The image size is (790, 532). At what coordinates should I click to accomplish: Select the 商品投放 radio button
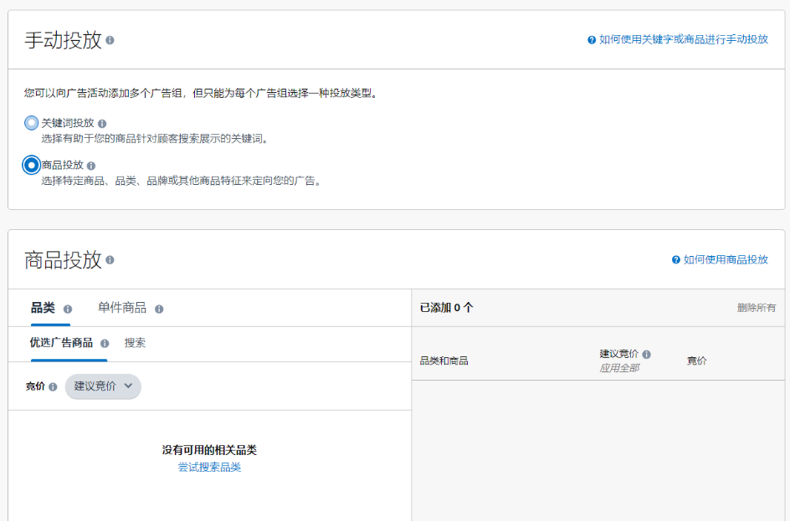[32, 165]
